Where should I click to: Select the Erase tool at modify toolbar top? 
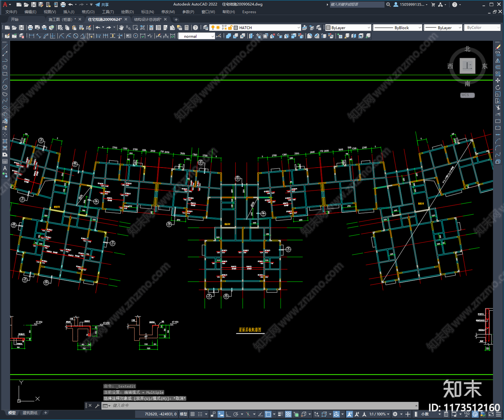[x=498, y=47]
